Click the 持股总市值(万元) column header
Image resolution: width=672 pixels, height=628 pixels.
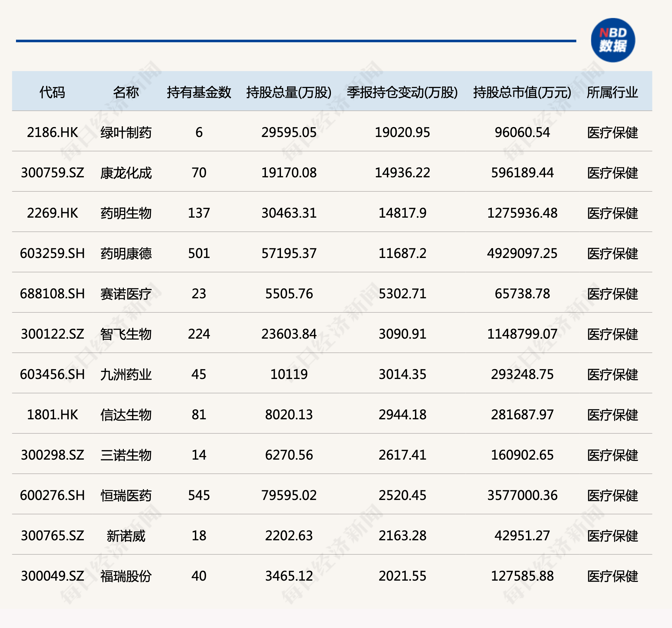(x=522, y=92)
